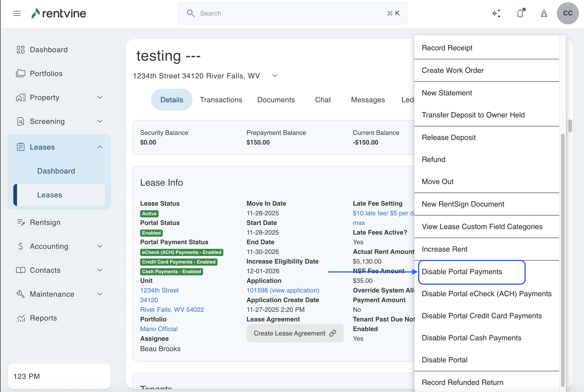This screenshot has width=584, height=392.
Task: Select Disable Portal Payments menu option
Action: pyautogui.click(x=462, y=272)
